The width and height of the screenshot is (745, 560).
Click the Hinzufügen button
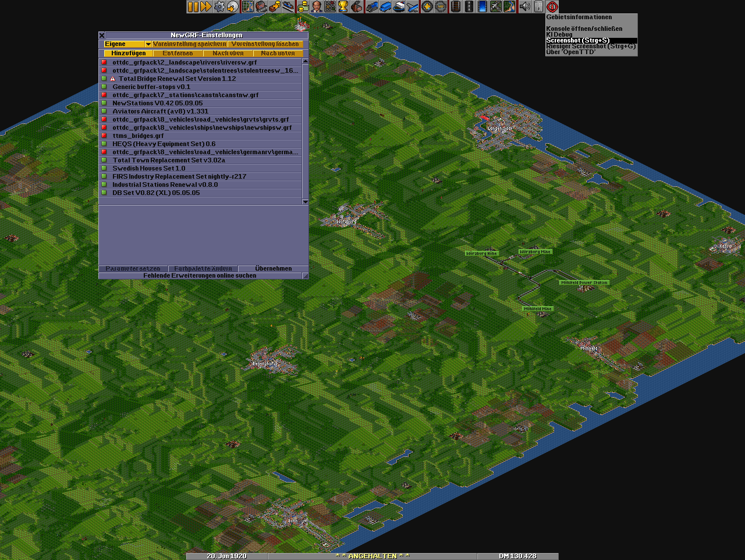tap(129, 54)
